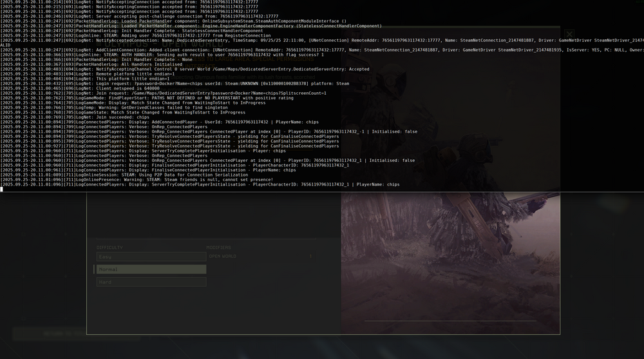Click 'Match State Changed from WaitingToStart' GameState line

pos(123,112)
